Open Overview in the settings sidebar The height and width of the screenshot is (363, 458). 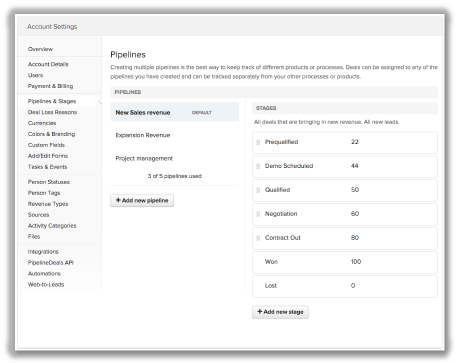40,49
